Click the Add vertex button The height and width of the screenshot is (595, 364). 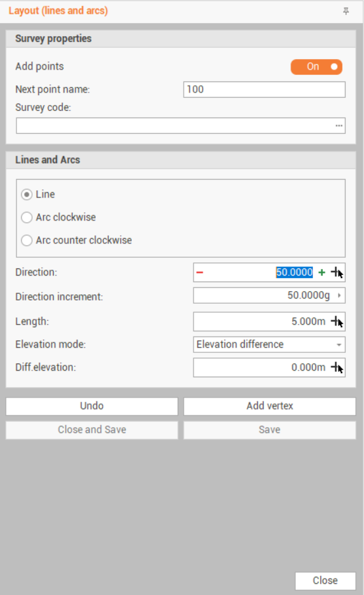click(x=270, y=406)
